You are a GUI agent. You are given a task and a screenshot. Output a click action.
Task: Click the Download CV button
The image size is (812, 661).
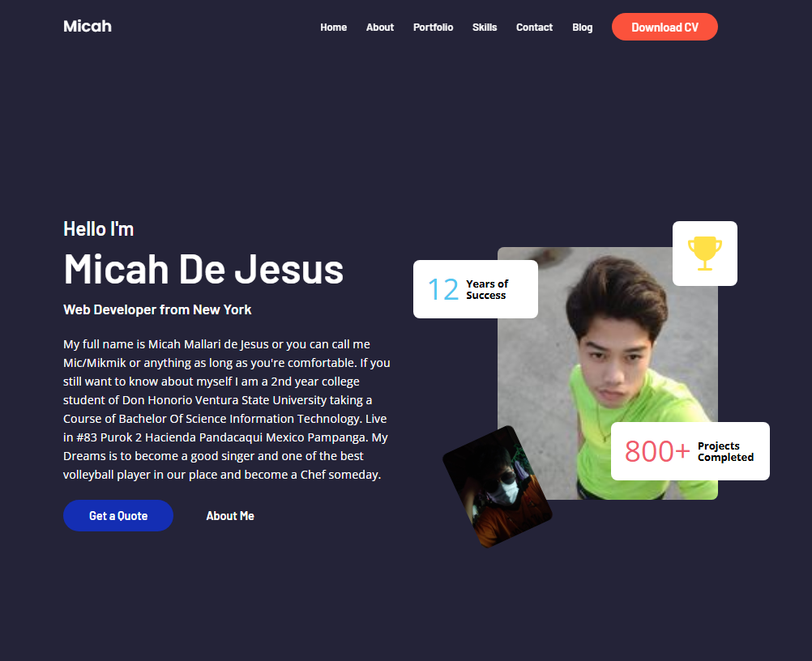click(x=665, y=27)
